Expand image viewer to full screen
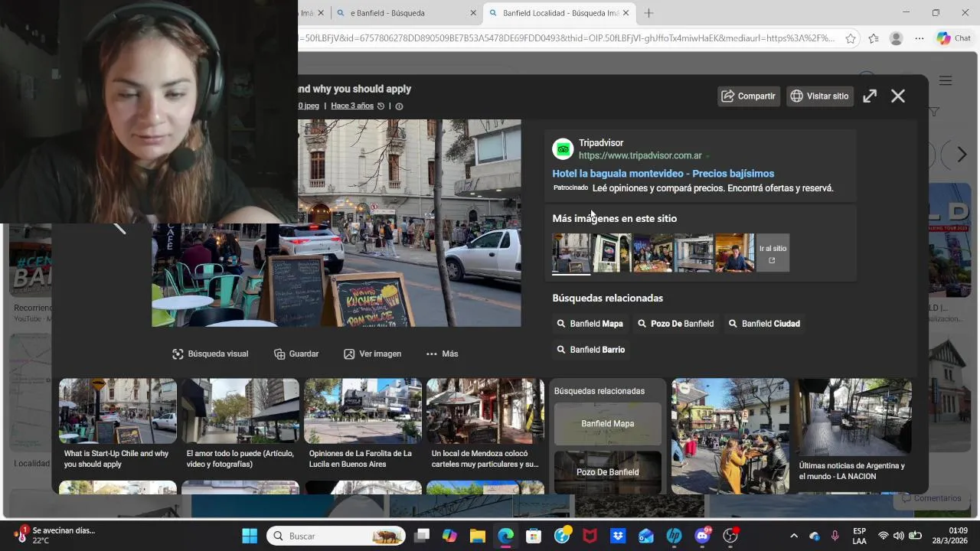Image resolution: width=980 pixels, height=551 pixels. tap(870, 96)
